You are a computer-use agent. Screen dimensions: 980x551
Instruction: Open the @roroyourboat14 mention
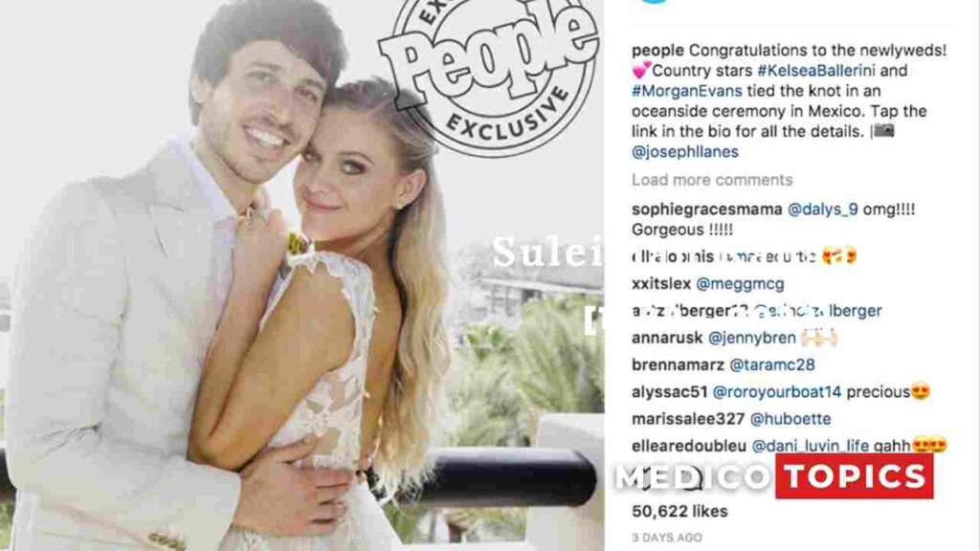(777, 391)
